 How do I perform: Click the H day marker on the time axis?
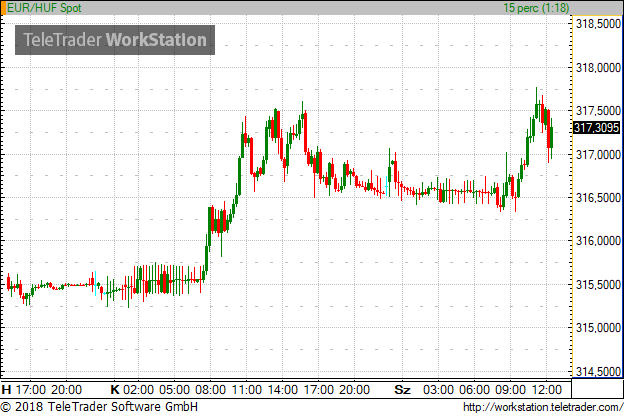coord(6,389)
